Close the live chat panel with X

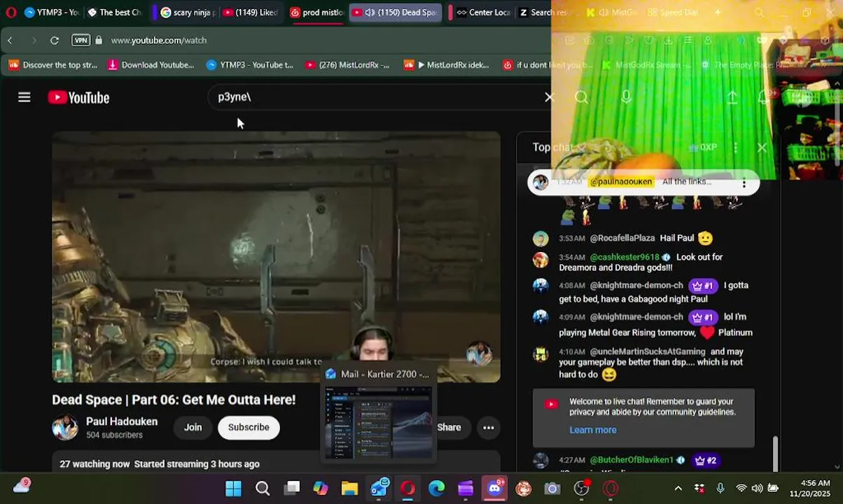762,148
